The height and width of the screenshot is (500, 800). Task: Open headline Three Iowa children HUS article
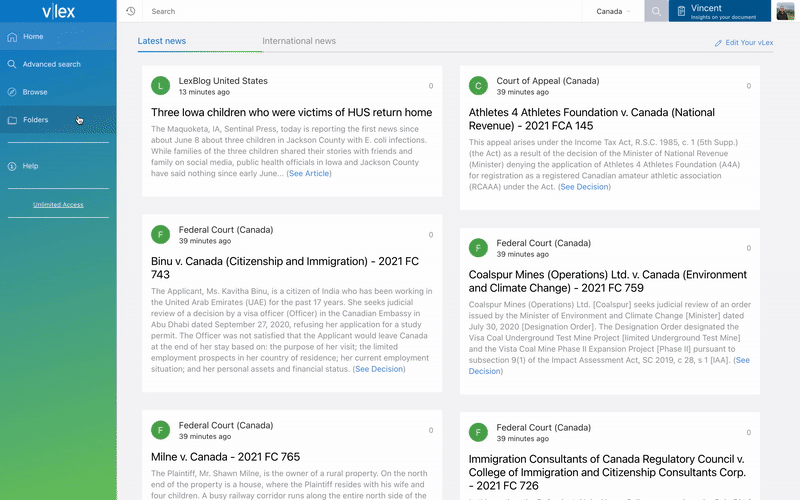click(x=291, y=112)
